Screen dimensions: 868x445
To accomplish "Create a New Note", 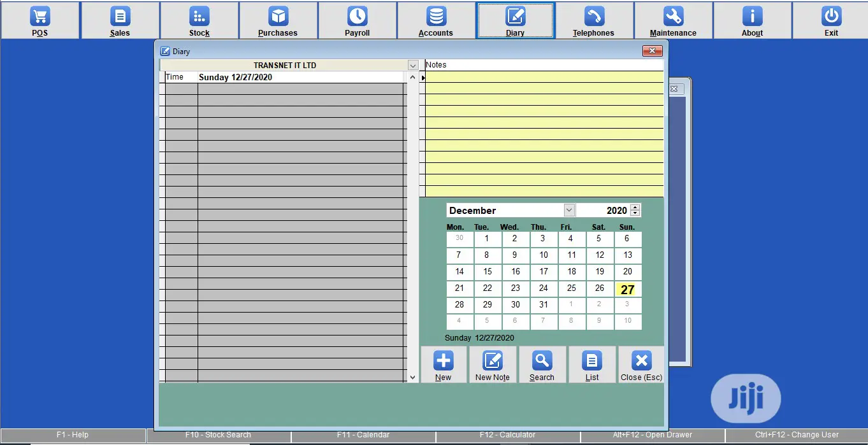I will point(493,365).
